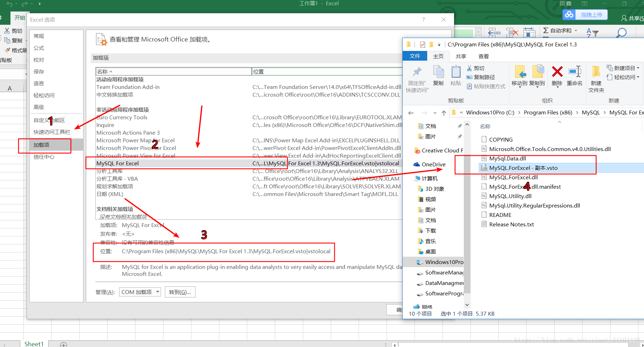Click the Pin to Quick Access icon in Explorer
The height and width of the screenshot is (347, 644).
(x=417, y=72)
